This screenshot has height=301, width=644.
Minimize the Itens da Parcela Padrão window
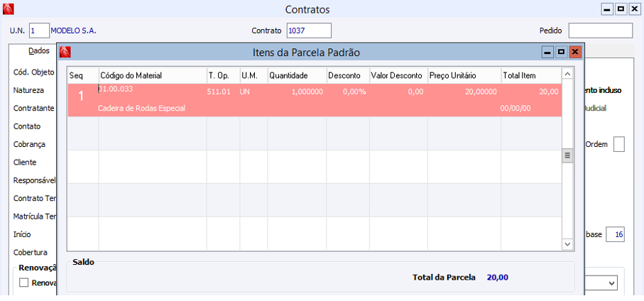547,53
